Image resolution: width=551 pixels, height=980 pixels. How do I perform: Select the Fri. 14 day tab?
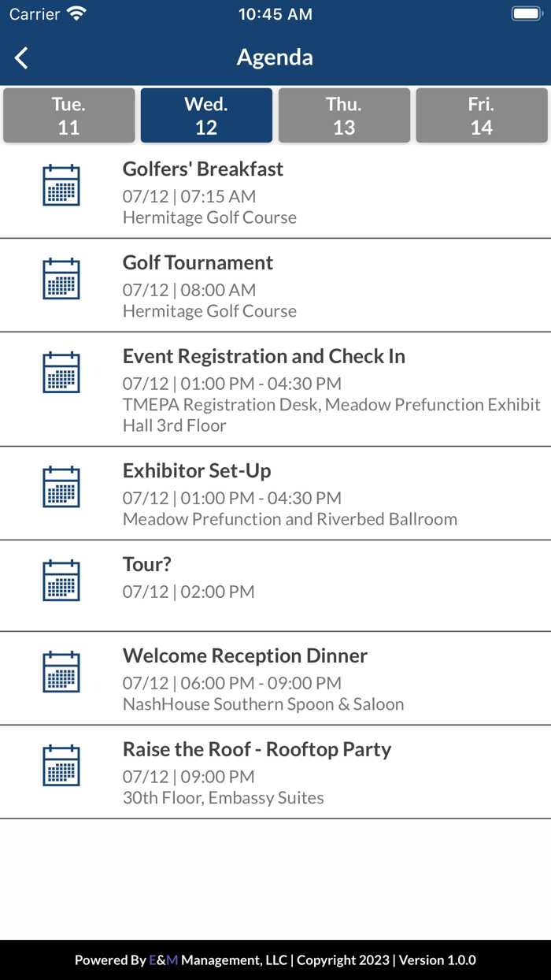482,115
